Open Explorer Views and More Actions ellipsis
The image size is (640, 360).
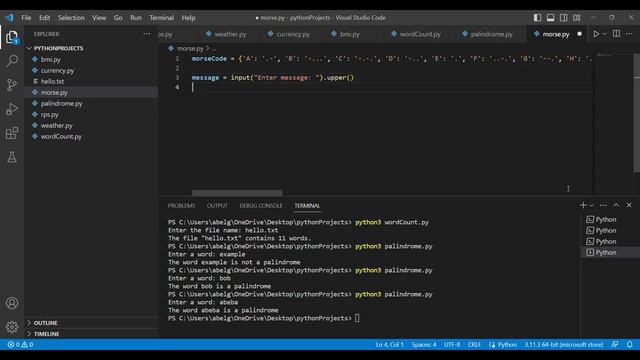point(147,34)
